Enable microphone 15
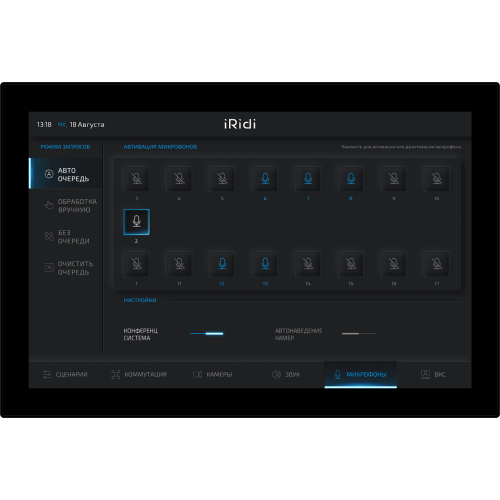 coord(351,264)
